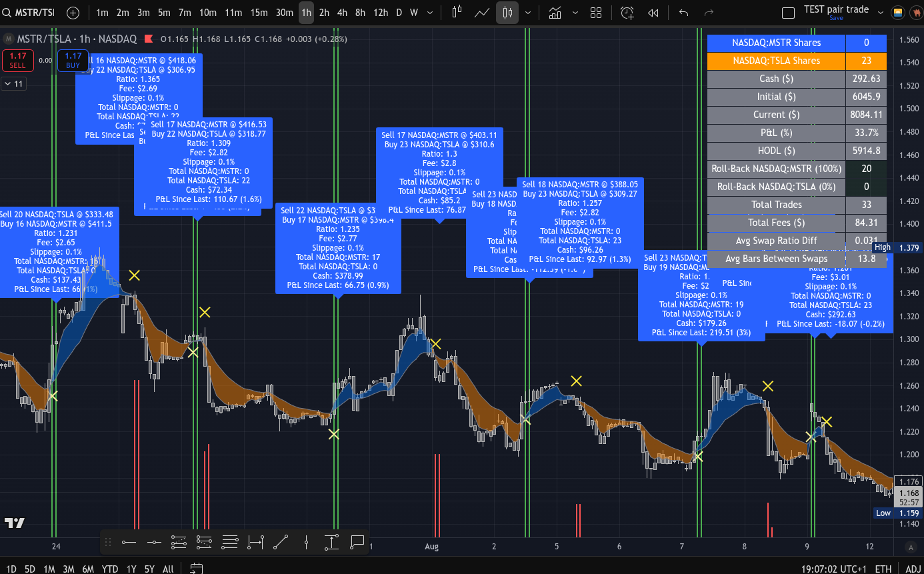The height and width of the screenshot is (574, 924).
Task: Set date range to YTD
Action: (x=110, y=569)
